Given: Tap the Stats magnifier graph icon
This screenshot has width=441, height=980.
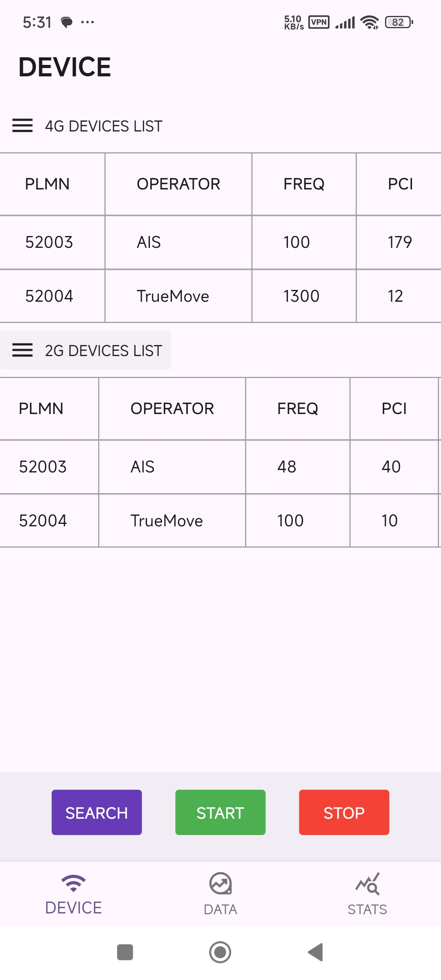Looking at the screenshot, I should 367,884.
